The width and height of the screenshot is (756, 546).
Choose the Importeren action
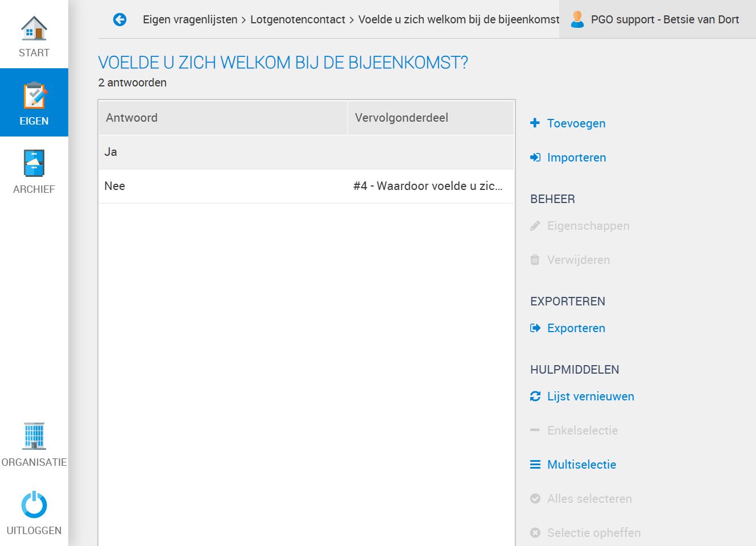point(577,158)
